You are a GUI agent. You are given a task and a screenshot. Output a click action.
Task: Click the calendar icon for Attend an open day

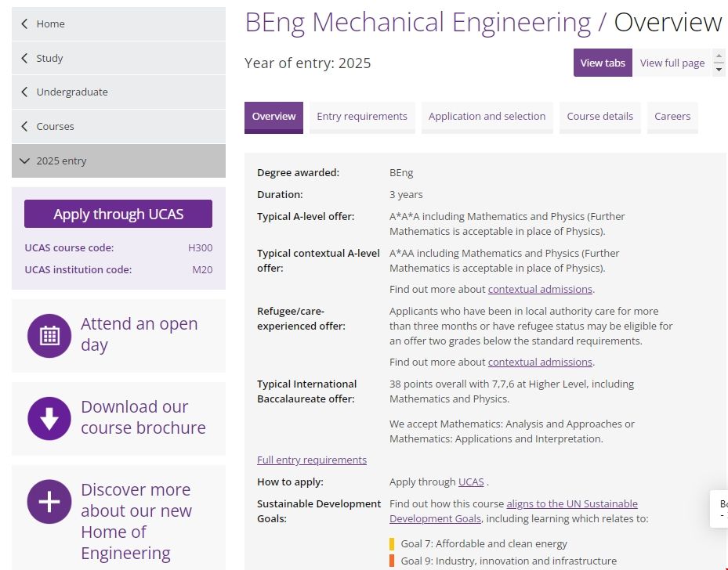click(x=49, y=334)
